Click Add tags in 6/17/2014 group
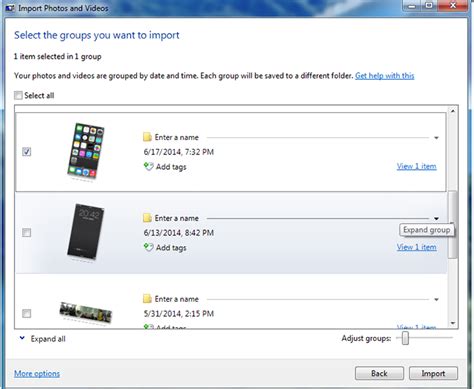This screenshot has height=389, width=474. (171, 167)
